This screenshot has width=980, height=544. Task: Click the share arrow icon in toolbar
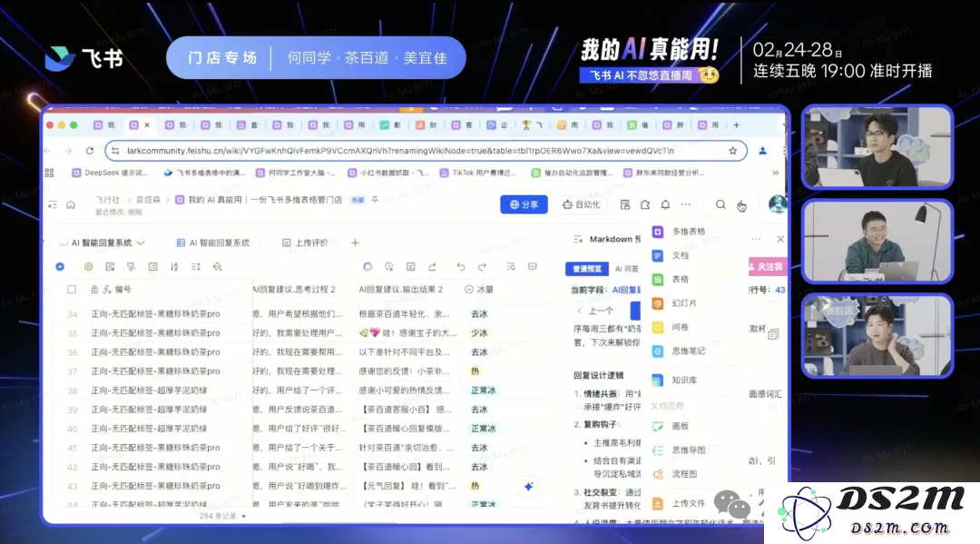tap(432, 266)
